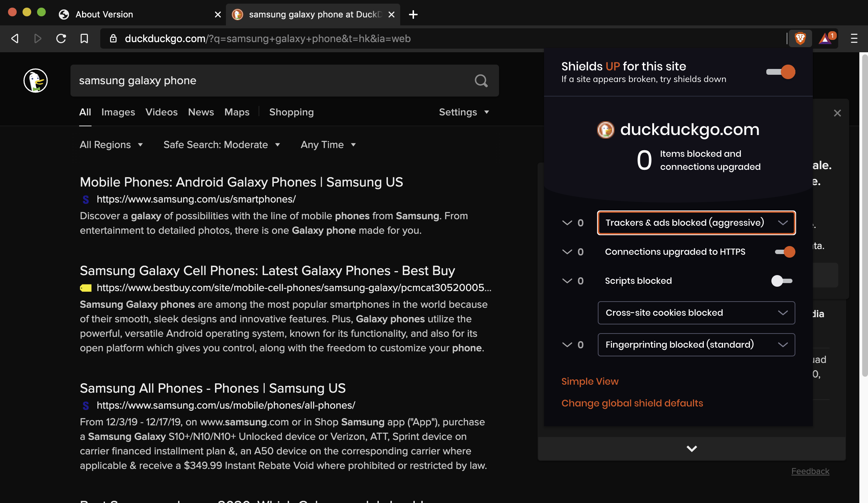Image resolution: width=868 pixels, height=503 pixels.
Task: Click the Best Buy yellow tag favicon
Action: [x=86, y=288]
